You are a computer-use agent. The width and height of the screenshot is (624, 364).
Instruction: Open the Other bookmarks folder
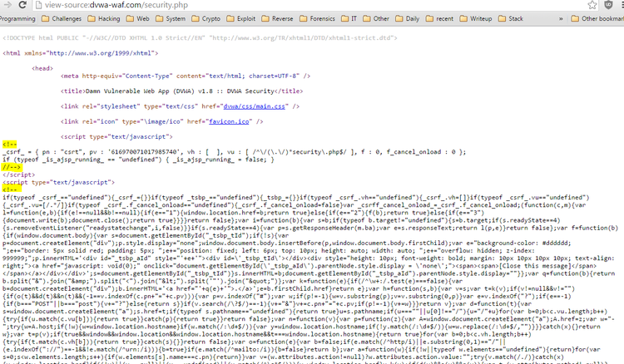[597, 18]
